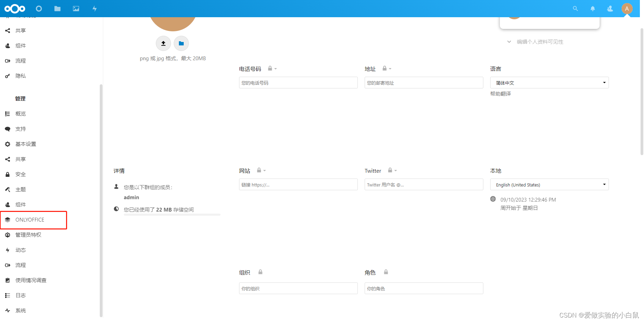Click the key icon beside 隐私
This screenshot has width=644, height=322.
point(8,76)
